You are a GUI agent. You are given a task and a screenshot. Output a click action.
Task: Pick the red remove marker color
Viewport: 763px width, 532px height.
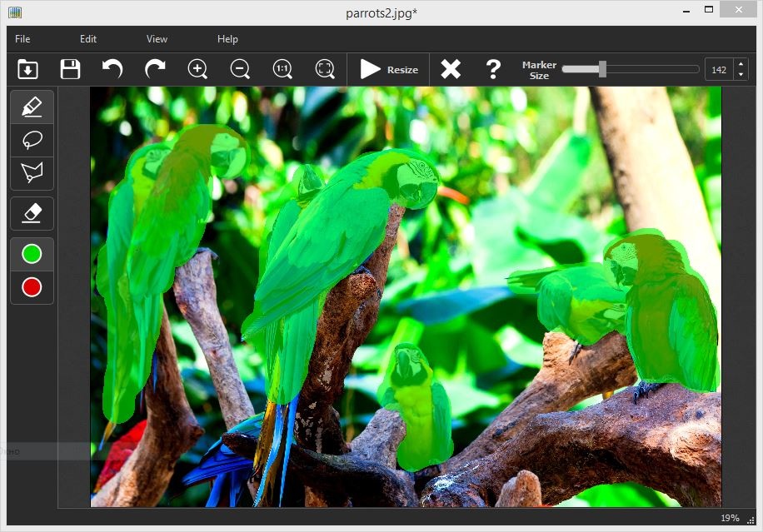(32, 287)
